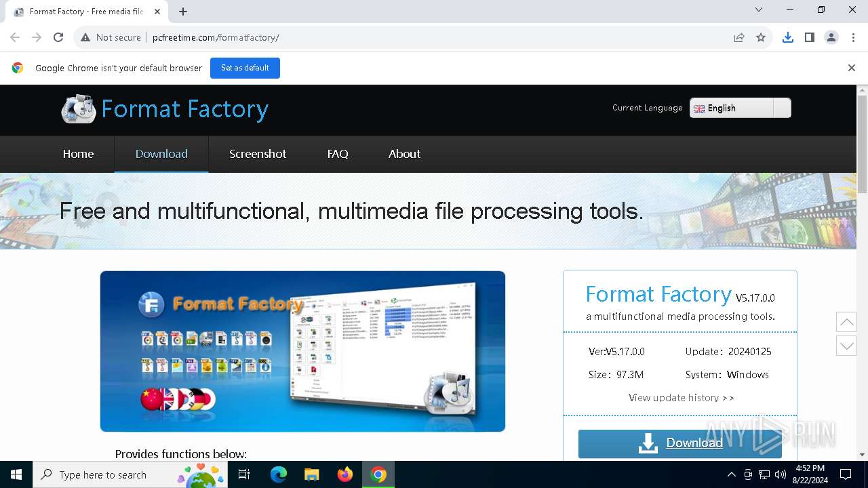Viewport: 868px width, 488px height.
Task: Click the Format Factory promo screenshot image
Action: point(302,351)
